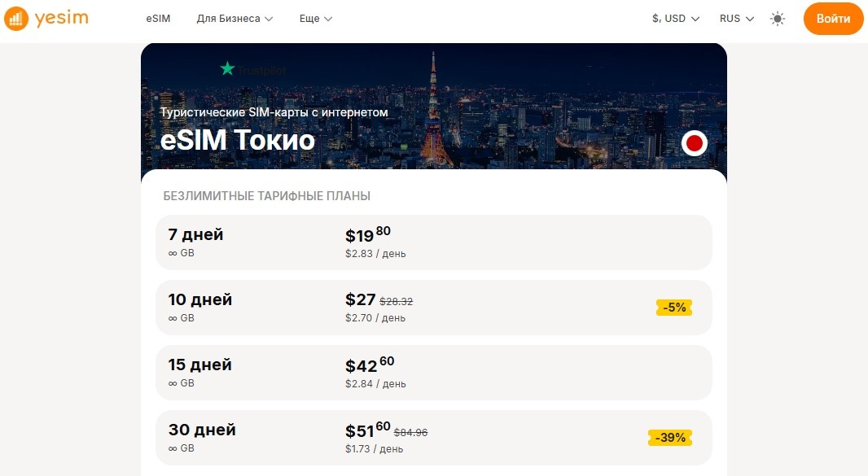Open the RUS language dropdown

click(736, 19)
